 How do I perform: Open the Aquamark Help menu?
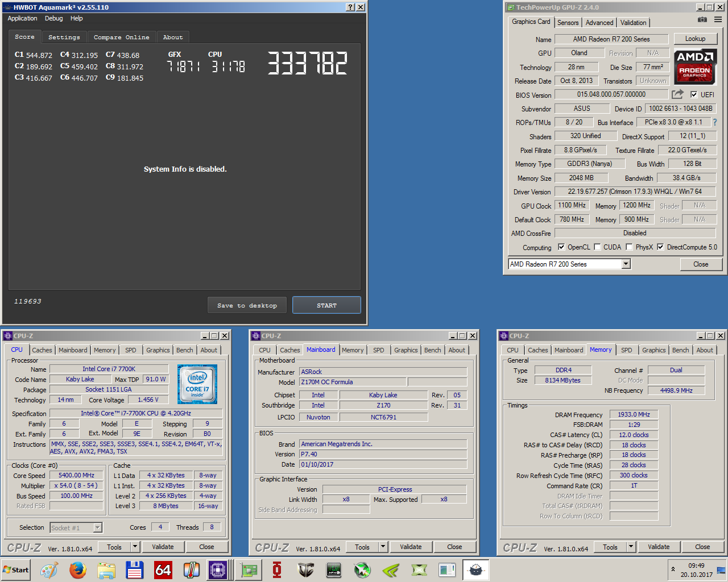76,18
